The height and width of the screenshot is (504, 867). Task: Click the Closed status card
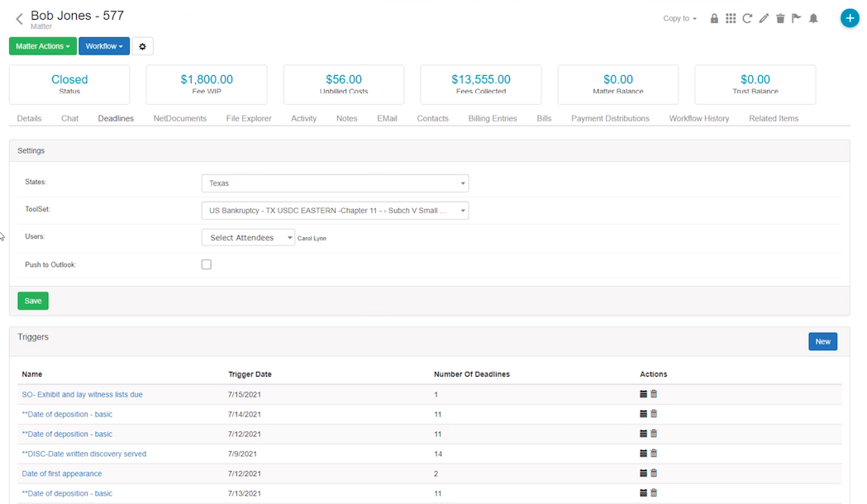click(69, 84)
